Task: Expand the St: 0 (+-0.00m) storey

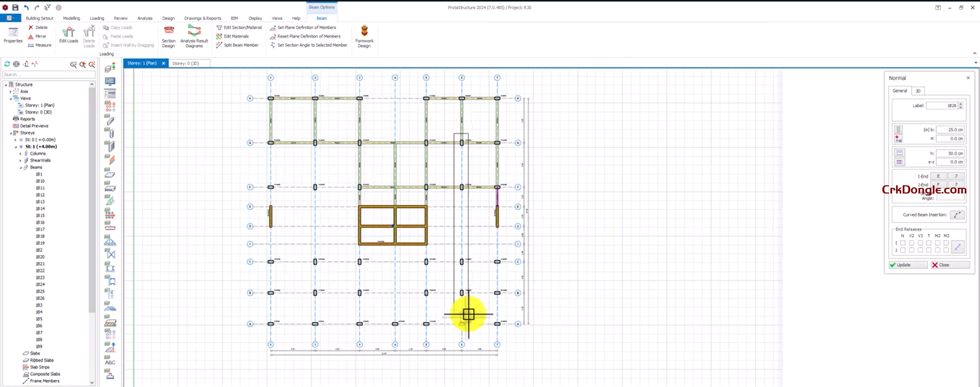Action: coord(15,140)
